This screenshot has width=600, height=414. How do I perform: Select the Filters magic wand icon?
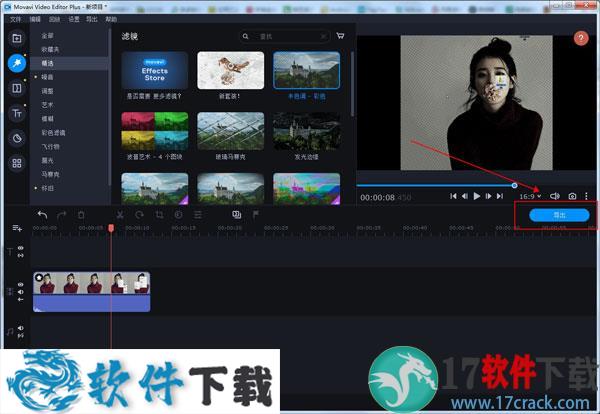[17, 63]
